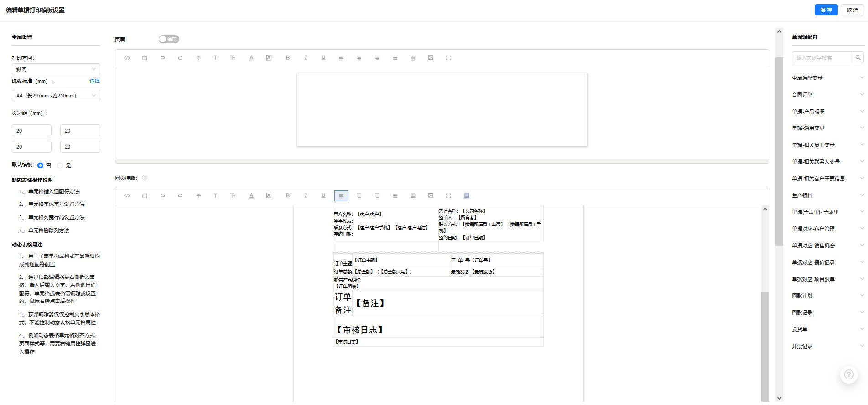This screenshot has height=405, width=868.
Task: Click bold icon in 网页模板 editor toolbar
Action: 287,195
